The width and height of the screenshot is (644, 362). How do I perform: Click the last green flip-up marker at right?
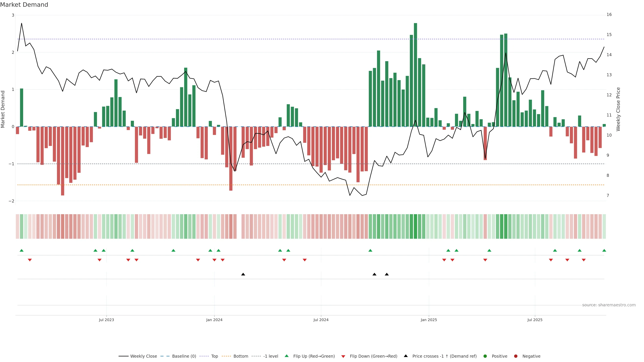604,251
